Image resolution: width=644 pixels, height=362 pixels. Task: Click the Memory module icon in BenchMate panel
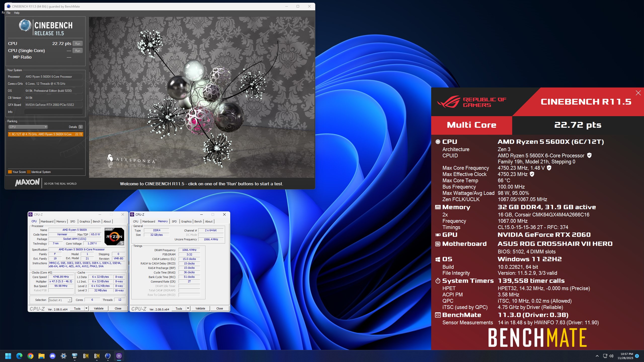click(x=438, y=207)
